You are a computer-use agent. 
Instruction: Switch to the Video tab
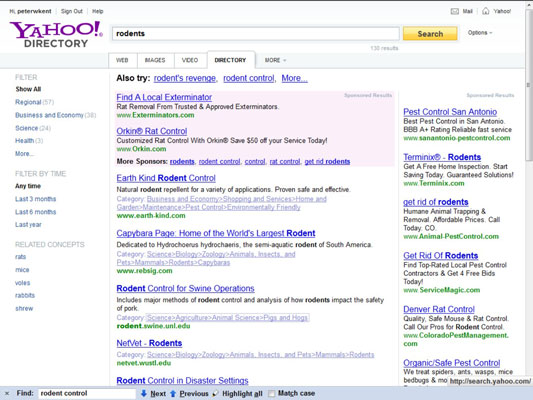tap(190, 60)
